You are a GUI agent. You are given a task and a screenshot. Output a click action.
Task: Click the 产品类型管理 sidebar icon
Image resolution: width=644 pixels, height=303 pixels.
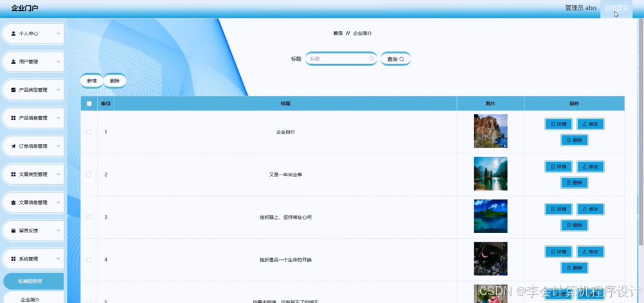tap(13, 90)
